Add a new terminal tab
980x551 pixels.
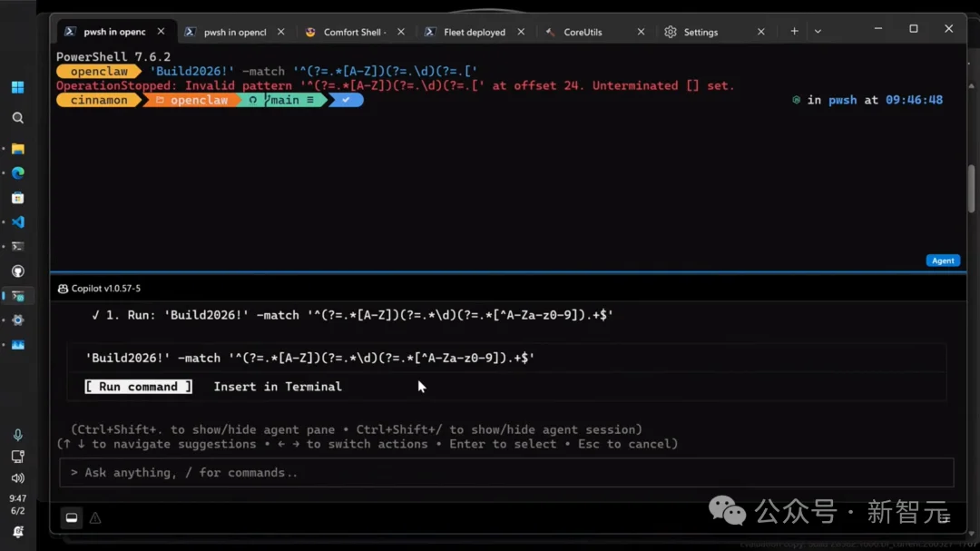794,31
